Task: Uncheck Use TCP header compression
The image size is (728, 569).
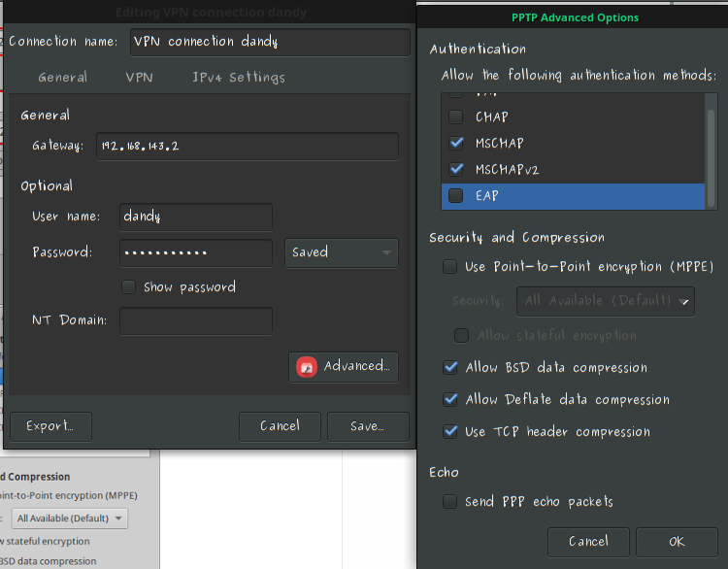Action: click(x=450, y=431)
